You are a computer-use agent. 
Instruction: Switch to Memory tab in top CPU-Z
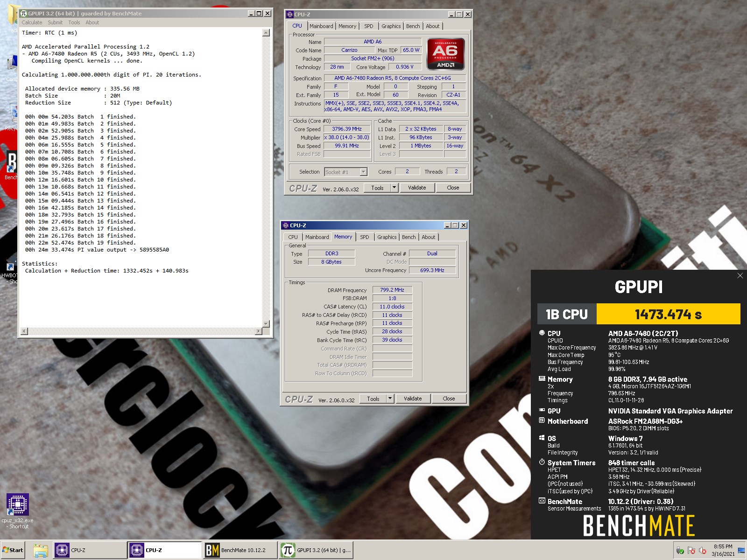point(347,26)
